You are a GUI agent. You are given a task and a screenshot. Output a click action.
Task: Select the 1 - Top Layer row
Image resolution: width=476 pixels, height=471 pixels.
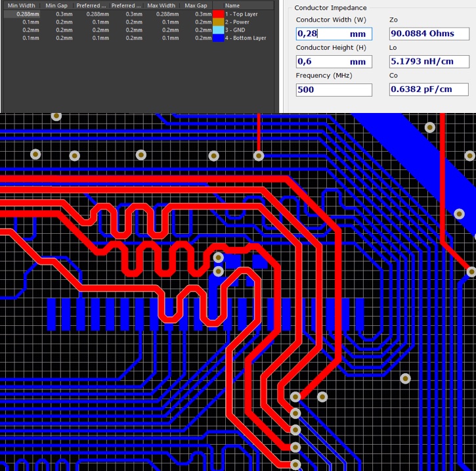(x=243, y=14)
